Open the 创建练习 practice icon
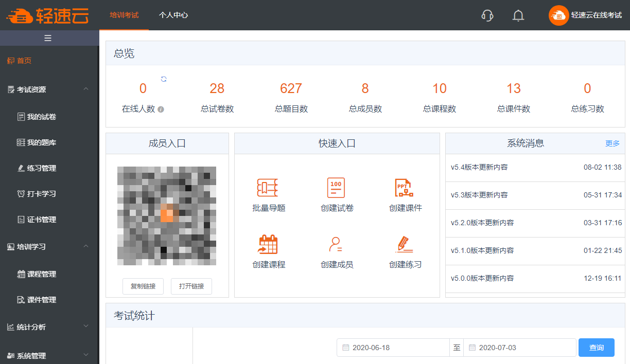 pos(404,244)
